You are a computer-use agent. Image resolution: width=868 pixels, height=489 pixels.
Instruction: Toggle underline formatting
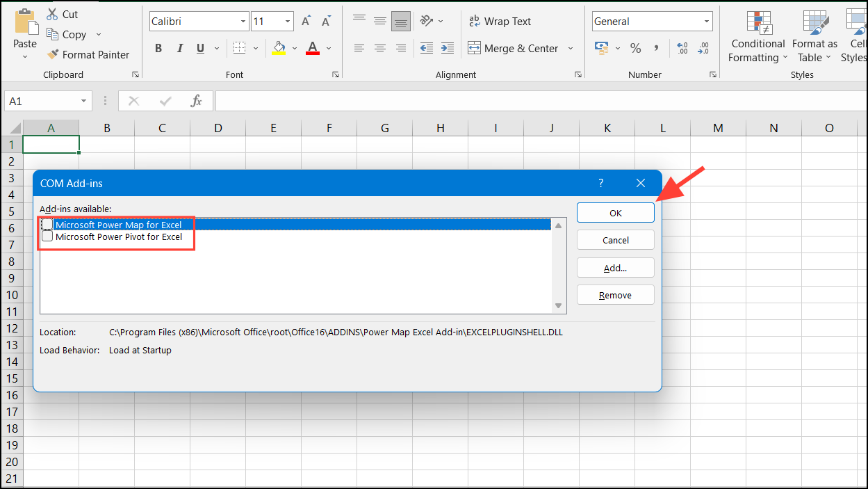click(201, 49)
